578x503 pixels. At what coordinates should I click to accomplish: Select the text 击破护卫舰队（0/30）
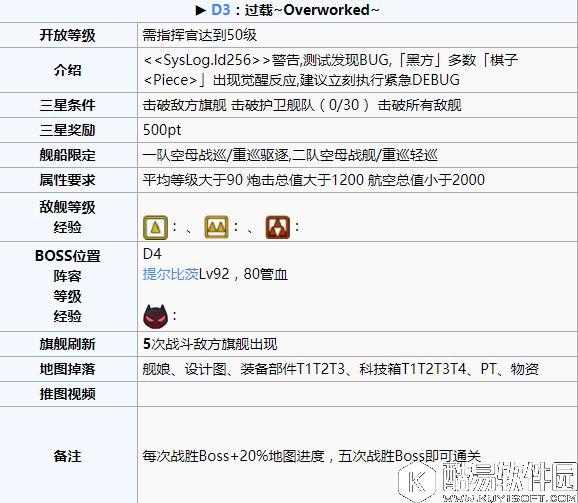click(301, 105)
